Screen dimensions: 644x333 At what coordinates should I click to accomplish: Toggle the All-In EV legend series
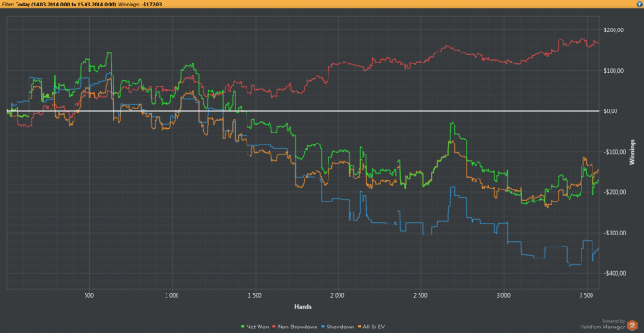(x=371, y=327)
